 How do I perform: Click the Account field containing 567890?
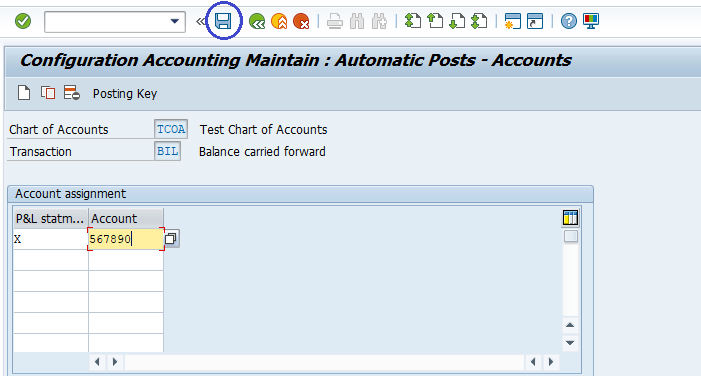[x=126, y=239]
